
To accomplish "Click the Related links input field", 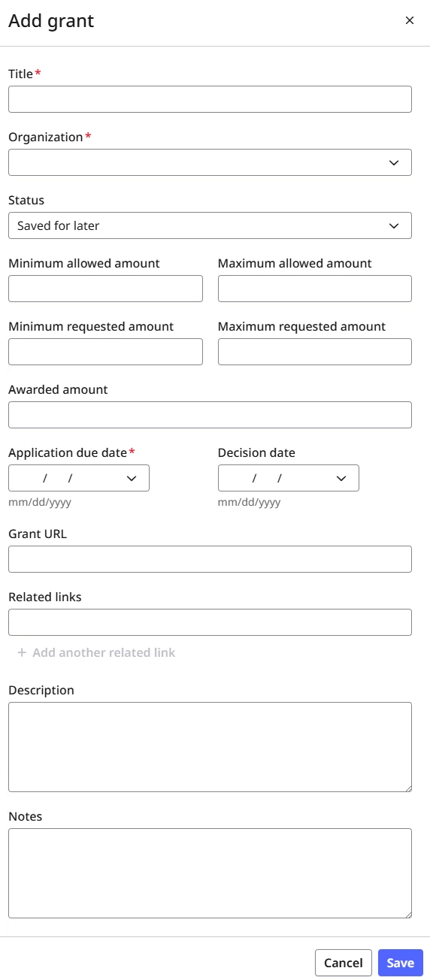I will pyautogui.click(x=210, y=622).
